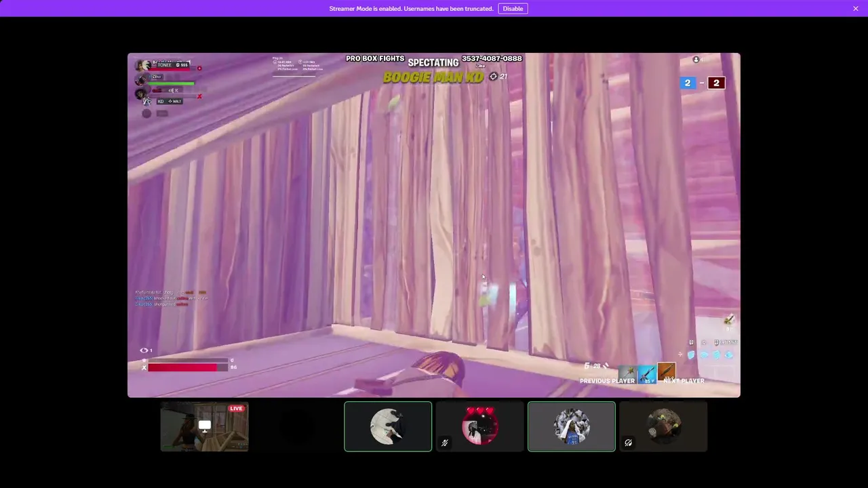868x488 pixels.
Task: Click the Streamer Mode enabled notice text
Action: [x=411, y=9]
